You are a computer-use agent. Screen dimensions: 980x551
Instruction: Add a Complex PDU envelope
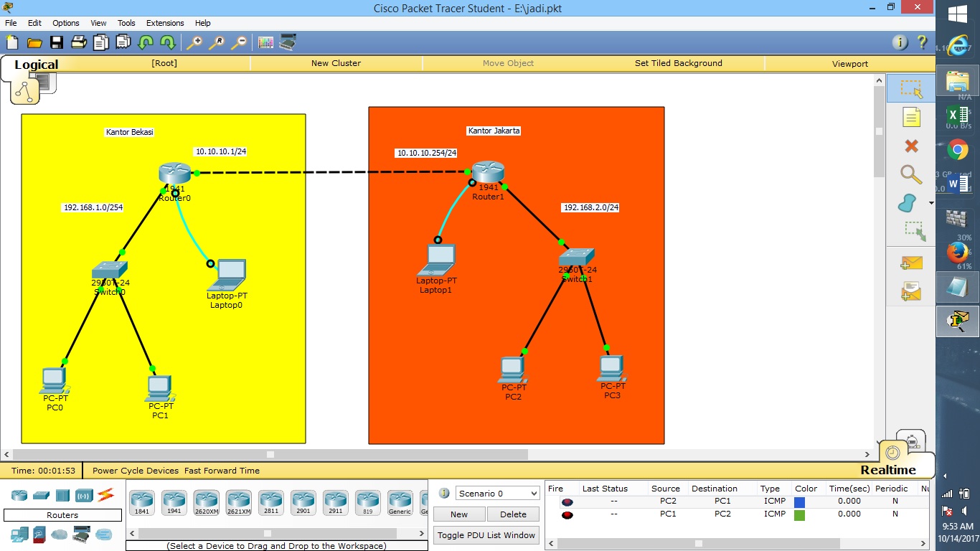click(911, 291)
